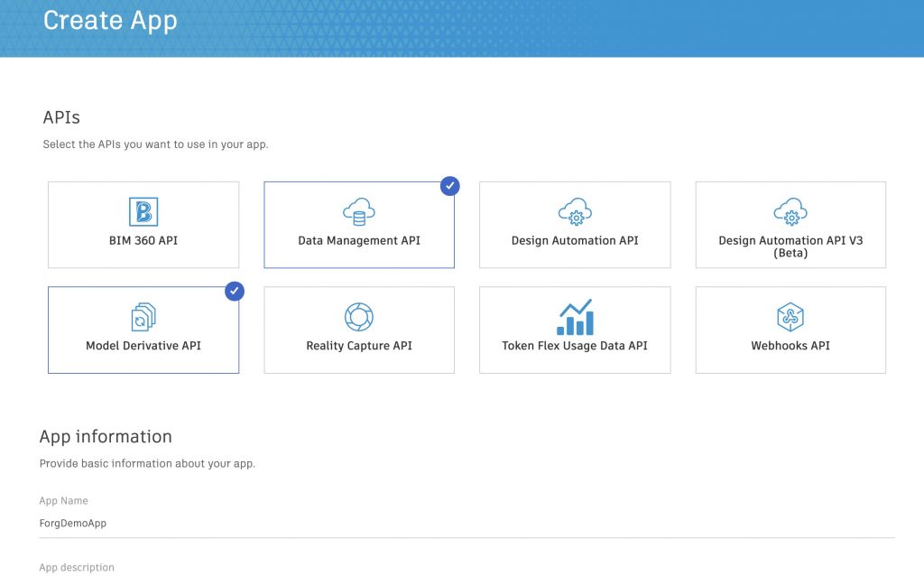924x576 pixels.
Task: Click 'Select the APIs you want to use' text
Action: click(155, 144)
